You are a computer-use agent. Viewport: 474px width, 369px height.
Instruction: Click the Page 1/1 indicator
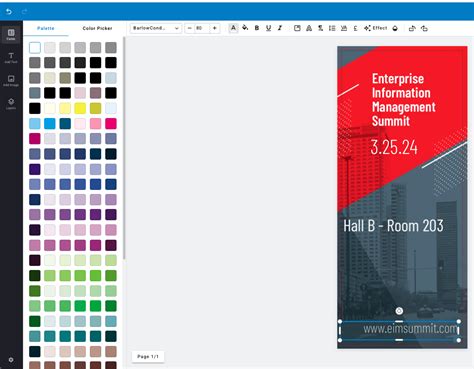click(148, 356)
